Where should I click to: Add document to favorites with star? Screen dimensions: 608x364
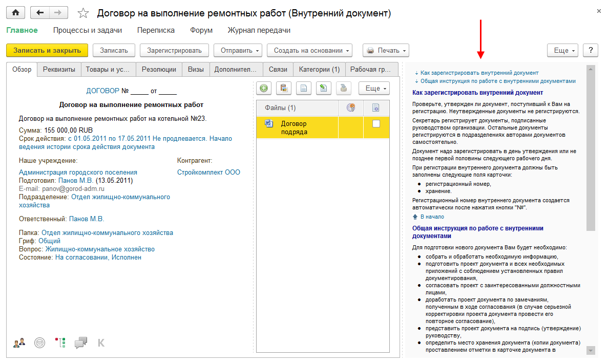click(83, 13)
